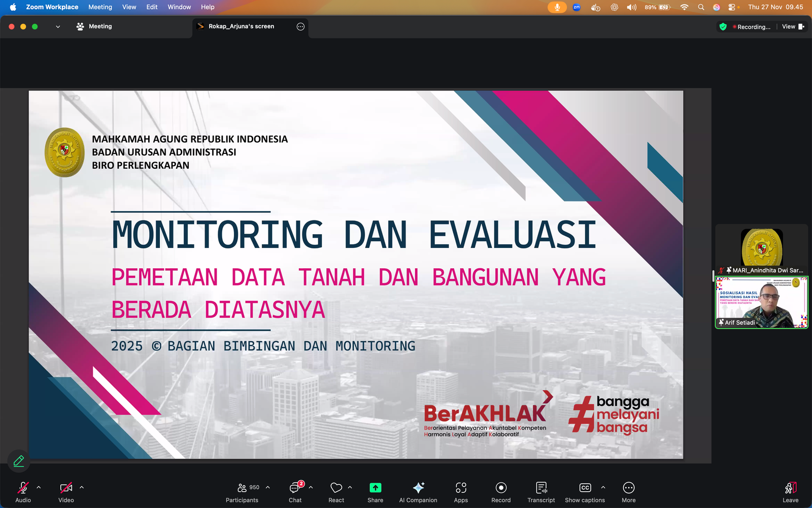Image resolution: width=812 pixels, height=508 pixels.
Task: Click the green Share button
Action: (375, 487)
